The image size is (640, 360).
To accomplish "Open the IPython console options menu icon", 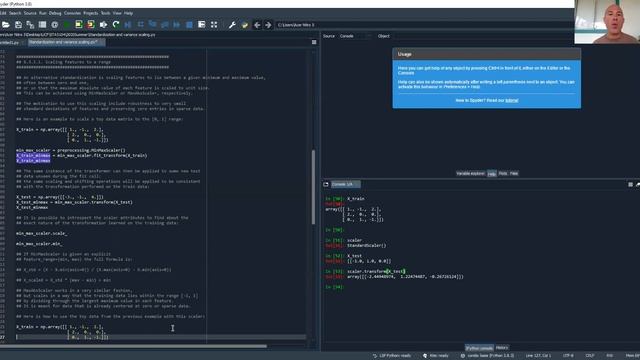I will pos(630,184).
